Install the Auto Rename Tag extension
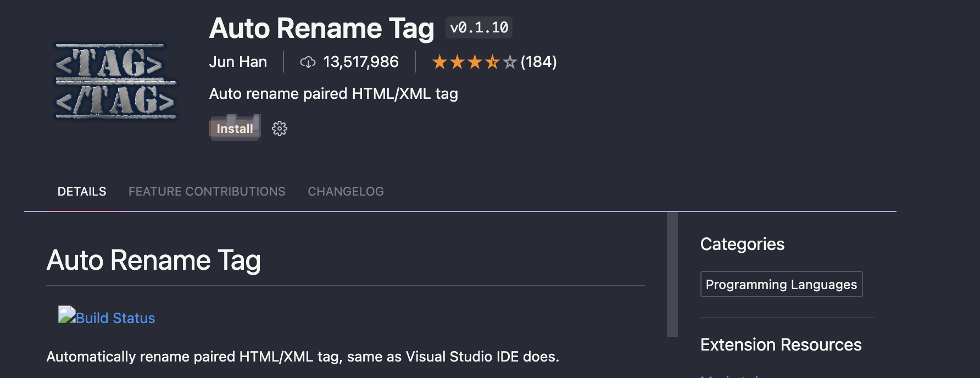This screenshot has height=378, width=980. click(234, 129)
